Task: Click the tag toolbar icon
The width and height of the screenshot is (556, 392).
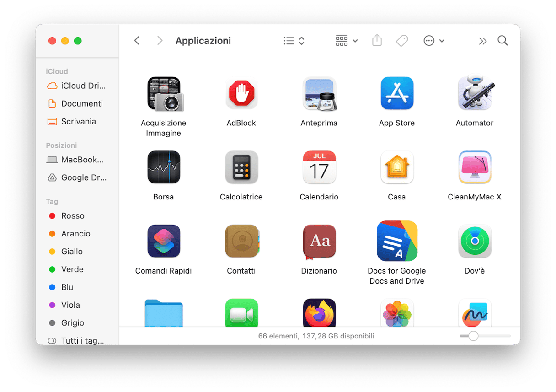Action: click(x=402, y=41)
